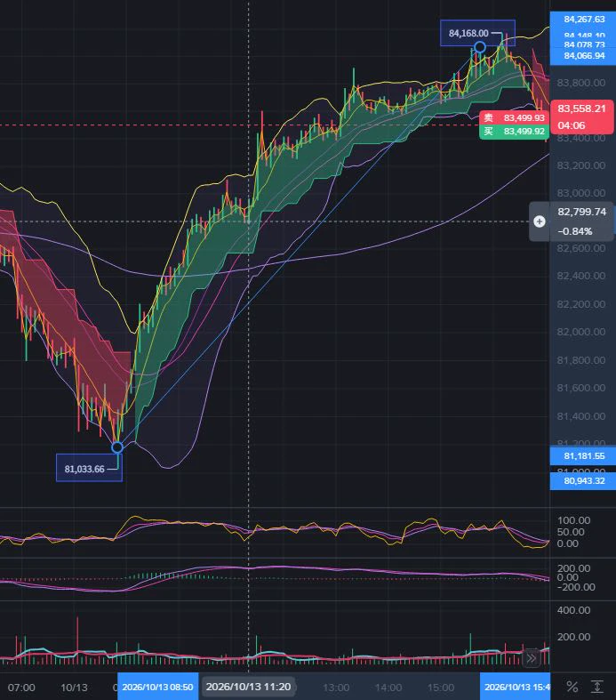The height and width of the screenshot is (700, 616).
Task: Click the 2026/10/13 08:50 range start label
Action: click(x=158, y=687)
